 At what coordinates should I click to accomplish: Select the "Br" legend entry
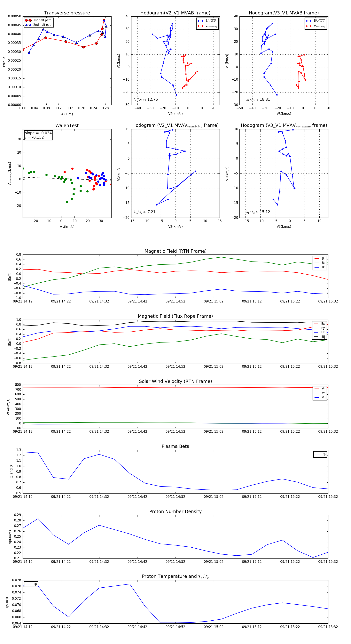pyautogui.click(x=320, y=259)
